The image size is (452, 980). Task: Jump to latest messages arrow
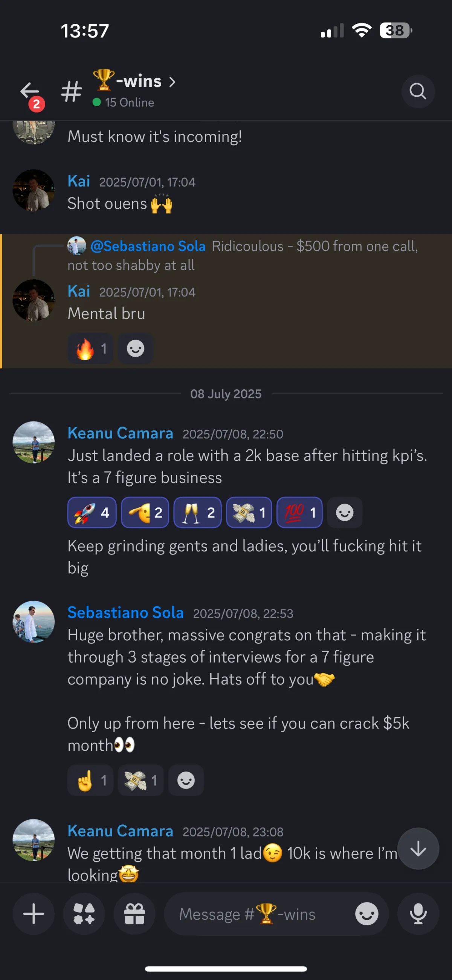click(x=418, y=849)
